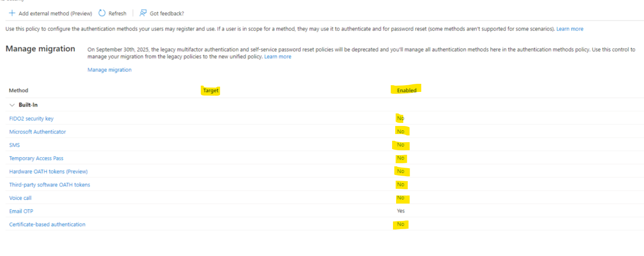The height and width of the screenshot is (256, 644).
Task: Click the Target column header
Action: 211,91
